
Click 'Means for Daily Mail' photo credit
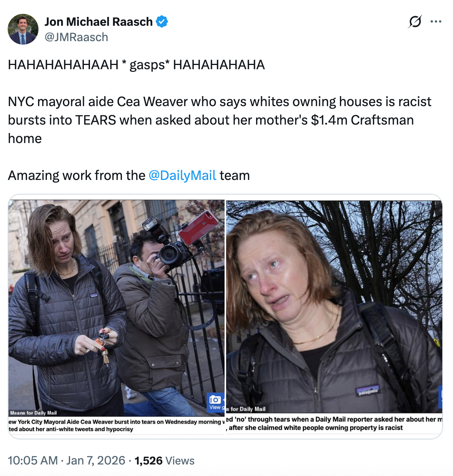tap(33, 413)
